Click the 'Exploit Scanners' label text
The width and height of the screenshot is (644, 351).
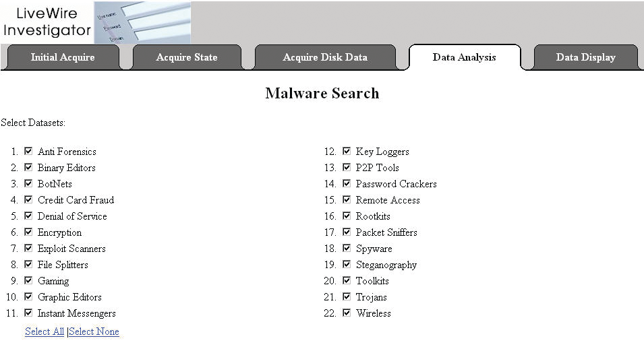72,249
